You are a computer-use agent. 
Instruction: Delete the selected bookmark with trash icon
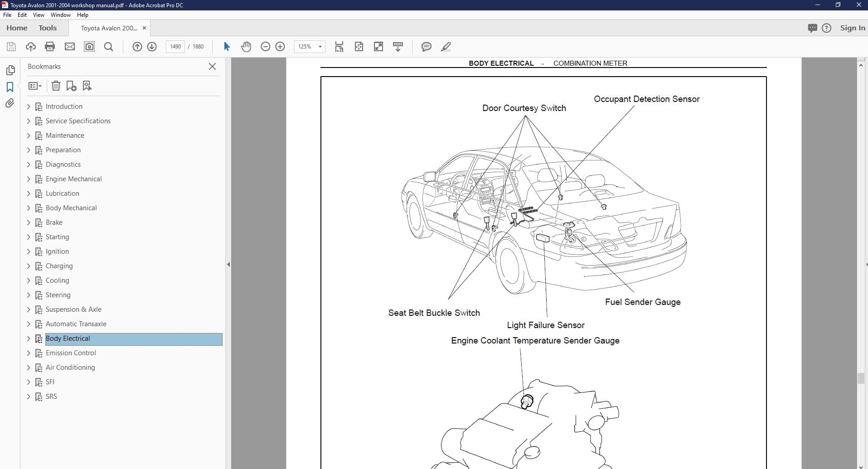[x=56, y=86]
